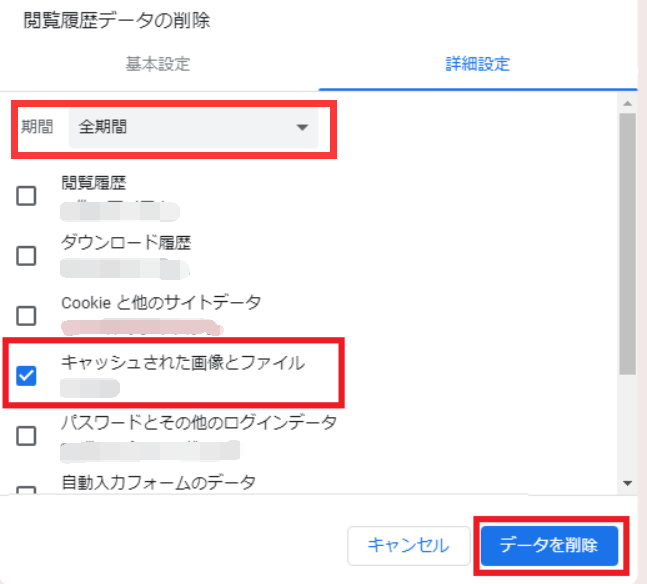
Task: Click the vertical scrollbar thumb
Action: coord(627,240)
